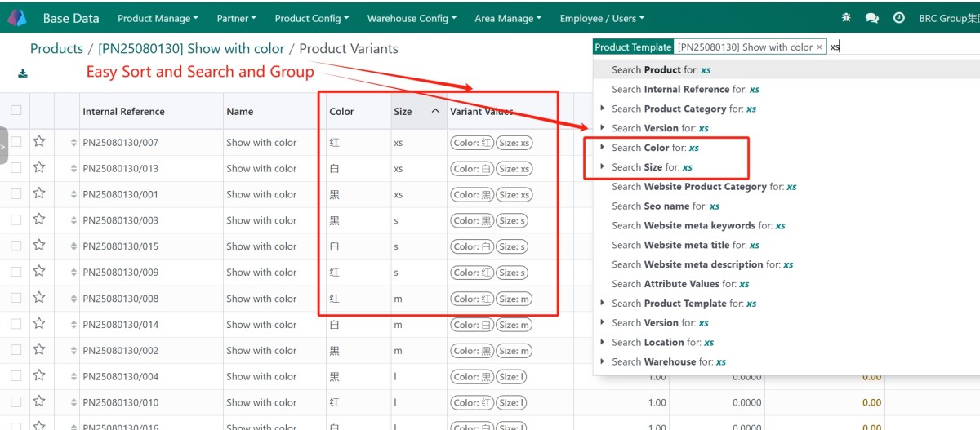Open the Area Manage menu
The image size is (980, 430).
point(508,18)
